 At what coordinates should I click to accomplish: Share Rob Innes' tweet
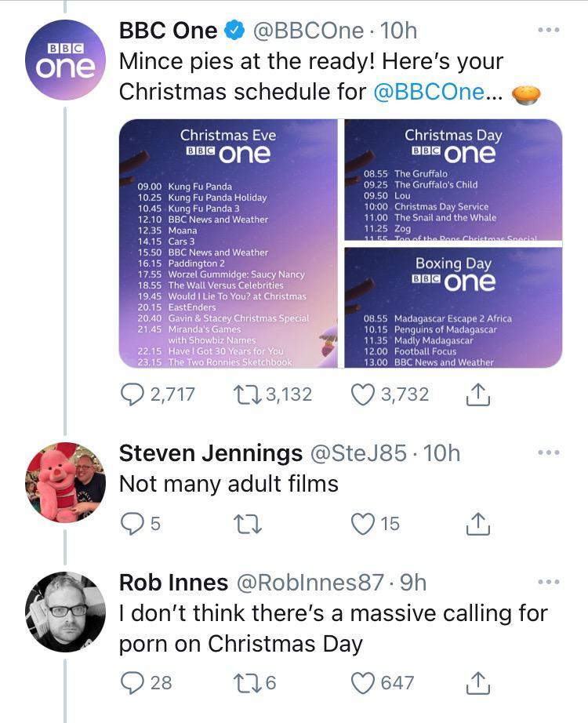pos(477,684)
